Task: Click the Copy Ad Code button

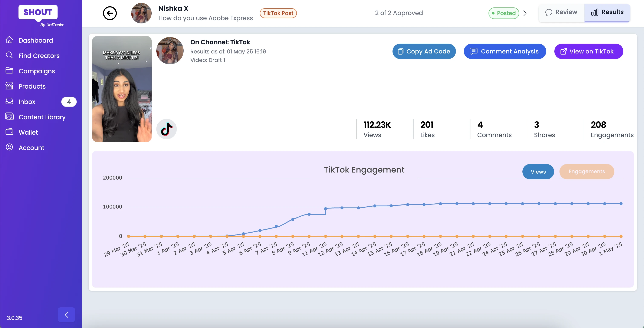Action: pos(424,51)
